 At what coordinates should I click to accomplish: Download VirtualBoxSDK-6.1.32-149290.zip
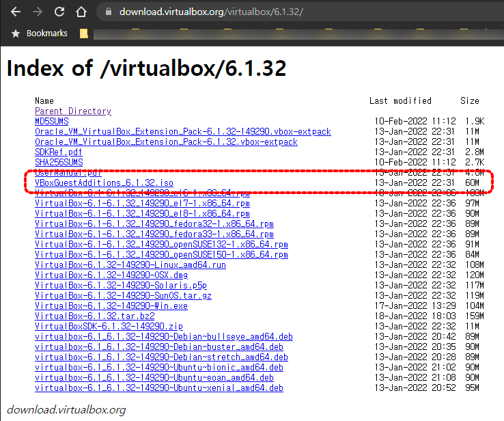(109, 327)
